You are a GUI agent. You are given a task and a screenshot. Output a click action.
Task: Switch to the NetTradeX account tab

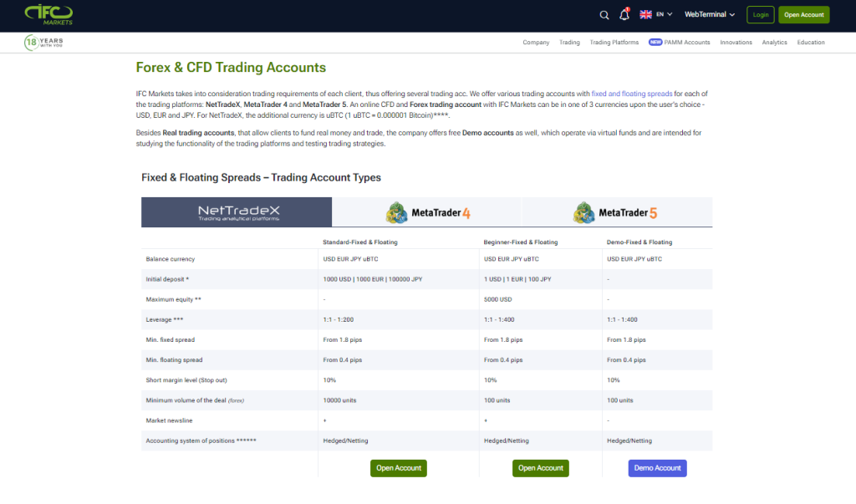click(236, 212)
